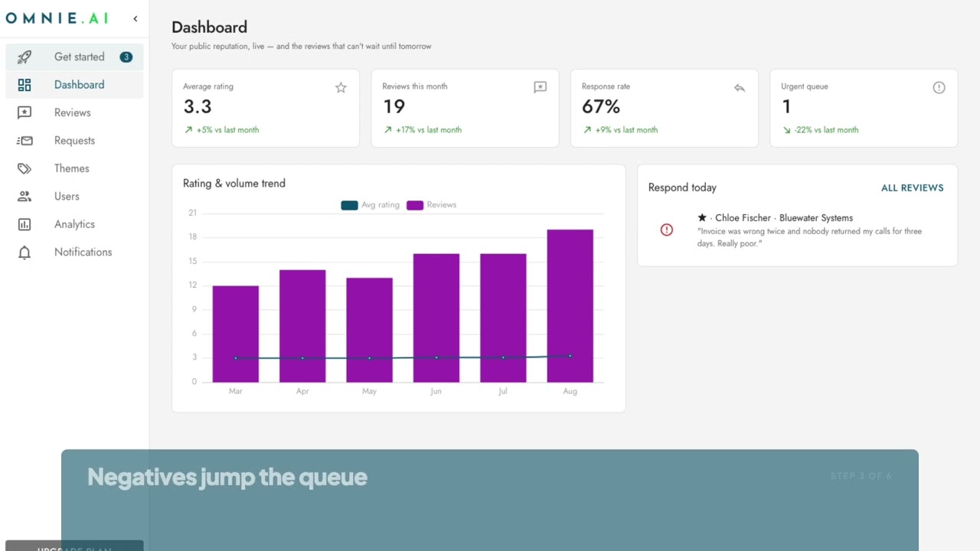Click the Urgent queue value 1

(786, 107)
